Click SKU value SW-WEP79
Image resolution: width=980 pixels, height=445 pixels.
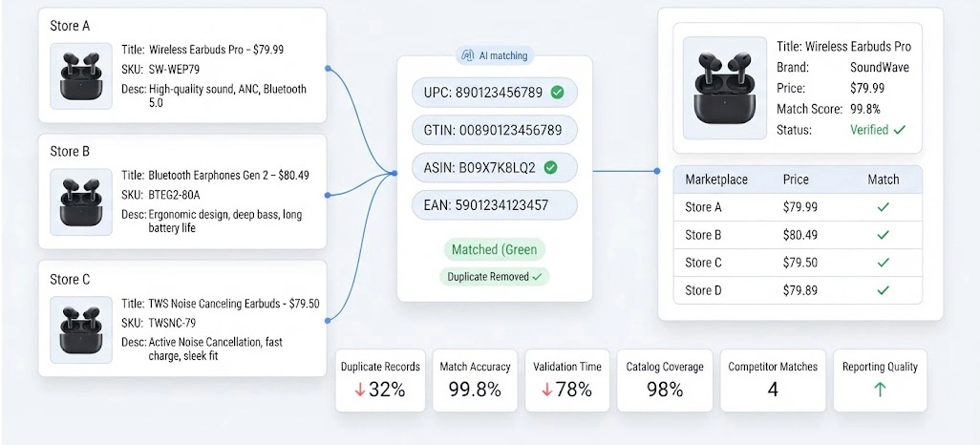point(175,69)
